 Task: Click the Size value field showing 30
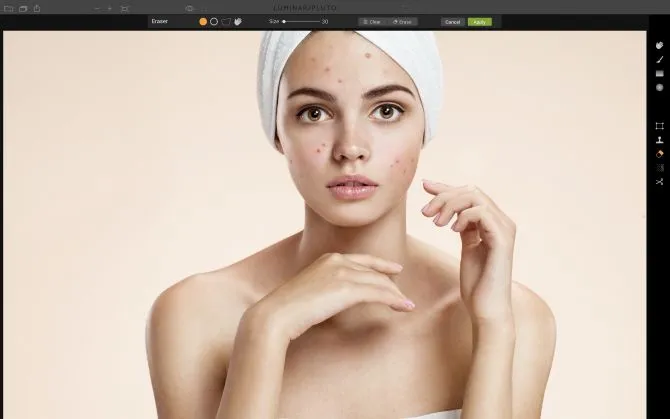325,21
